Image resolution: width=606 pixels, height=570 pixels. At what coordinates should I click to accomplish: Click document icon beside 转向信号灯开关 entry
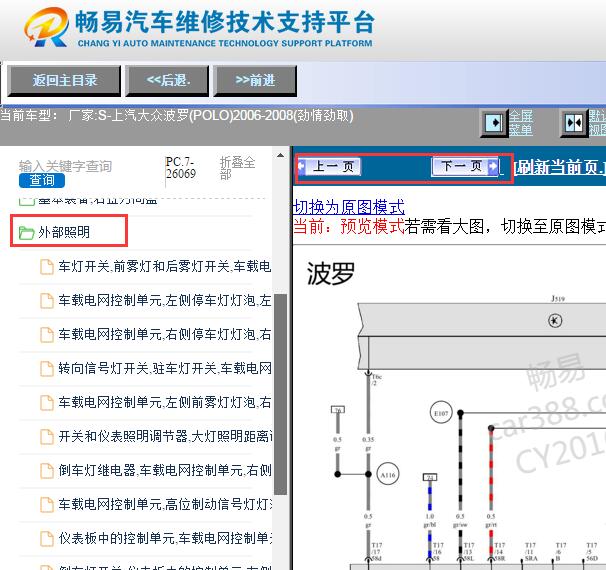(47, 369)
